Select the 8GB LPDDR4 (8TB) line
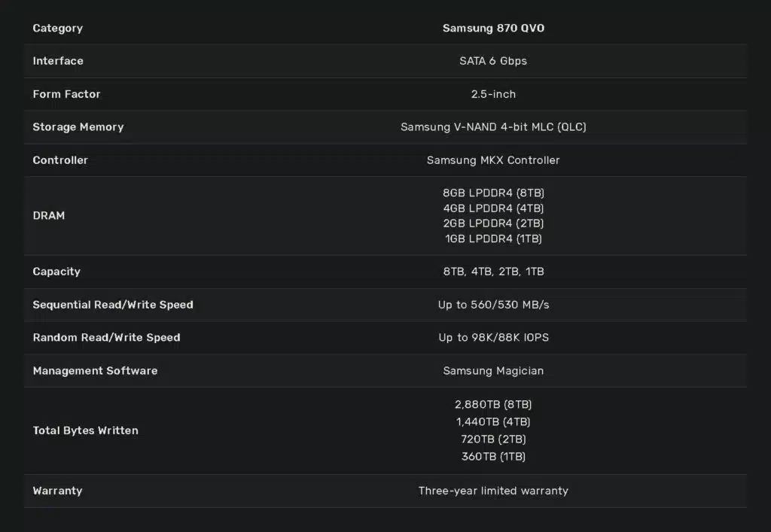 [x=493, y=193]
